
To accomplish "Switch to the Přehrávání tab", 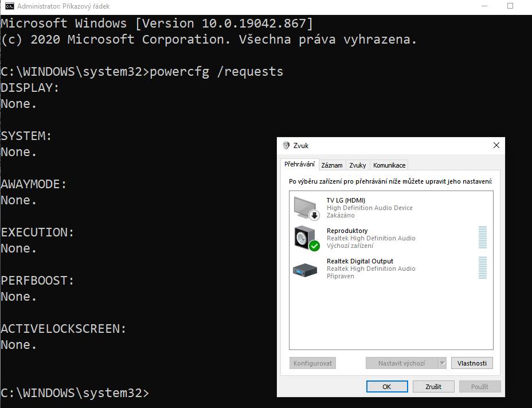I will pyautogui.click(x=299, y=165).
